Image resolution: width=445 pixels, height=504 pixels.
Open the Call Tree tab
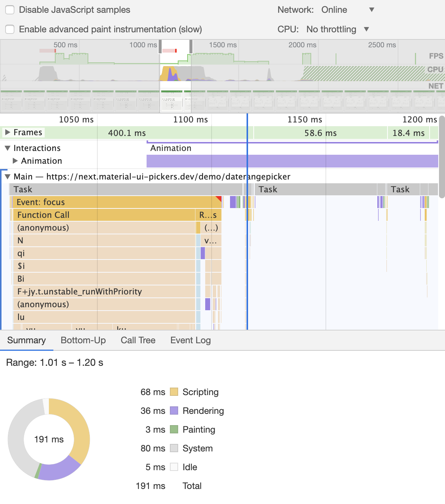pos(138,340)
